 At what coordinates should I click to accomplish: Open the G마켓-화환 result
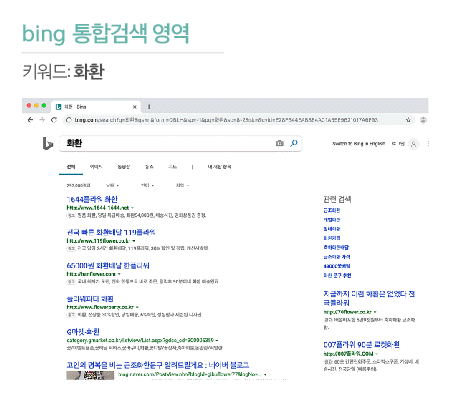click(x=83, y=332)
